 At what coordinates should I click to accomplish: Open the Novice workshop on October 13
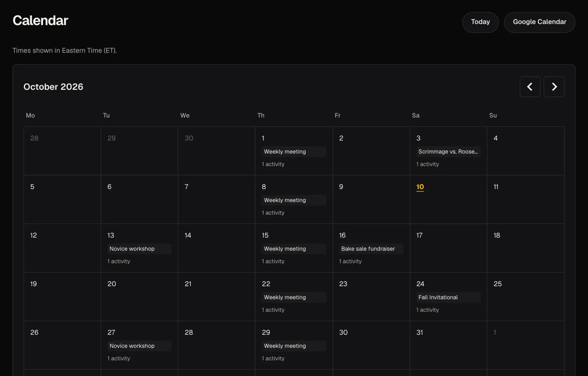[x=139, y=249]
